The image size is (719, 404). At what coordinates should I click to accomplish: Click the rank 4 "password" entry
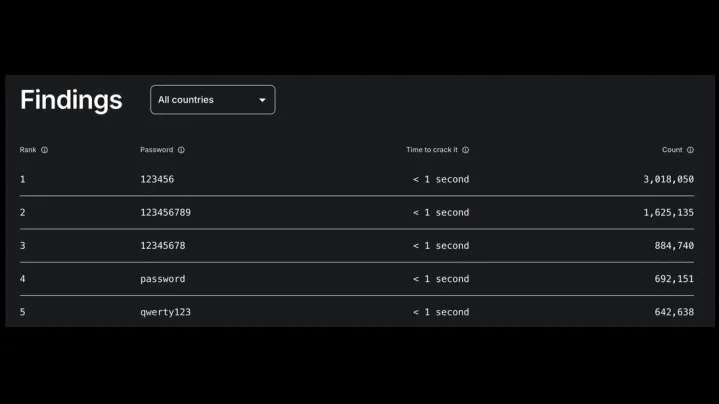click(162, 279)
